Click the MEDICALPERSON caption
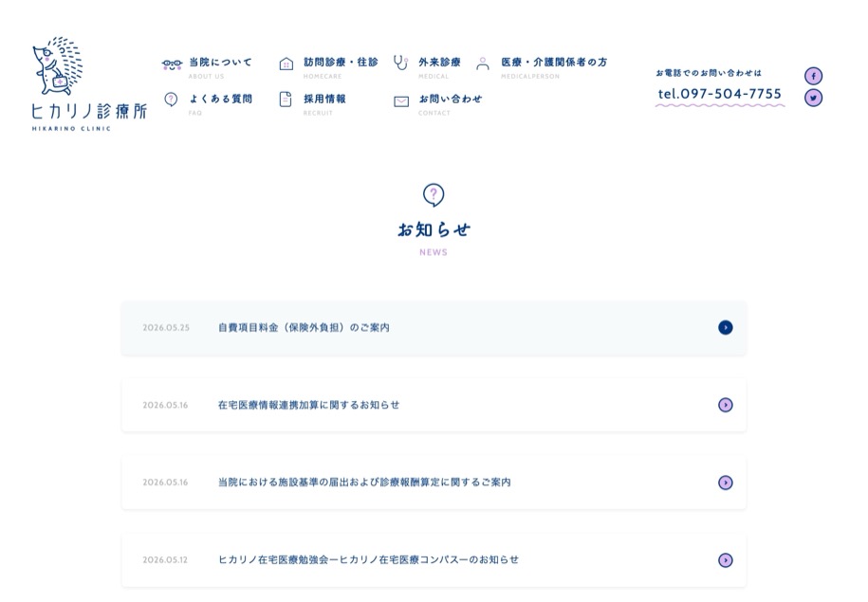 (x=530, y=77)
